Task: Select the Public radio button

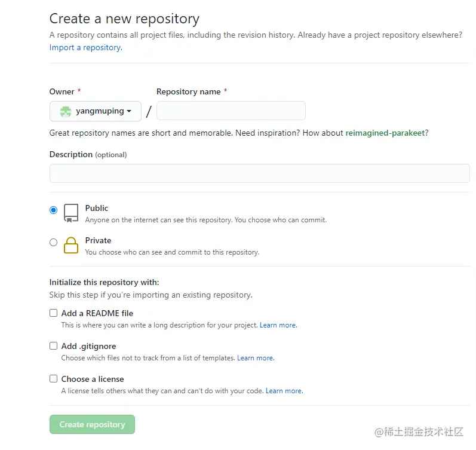Action: click(54, 210)
